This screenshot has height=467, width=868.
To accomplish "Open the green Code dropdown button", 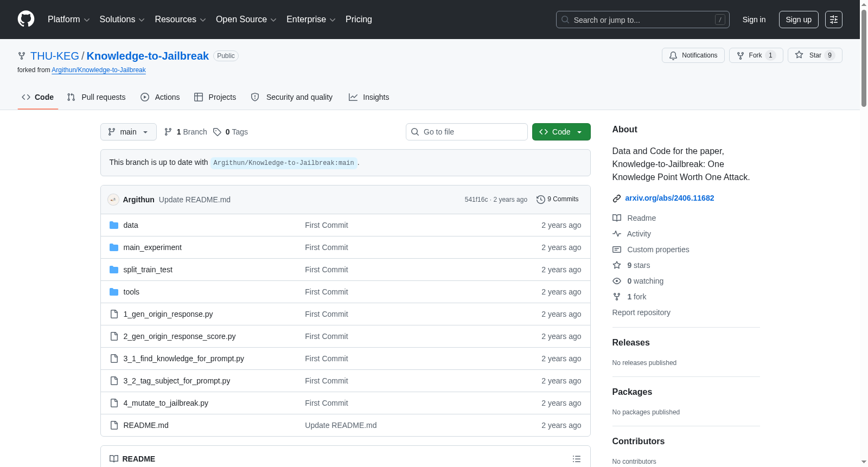I will pyautogui.click(x=561, y=132).
